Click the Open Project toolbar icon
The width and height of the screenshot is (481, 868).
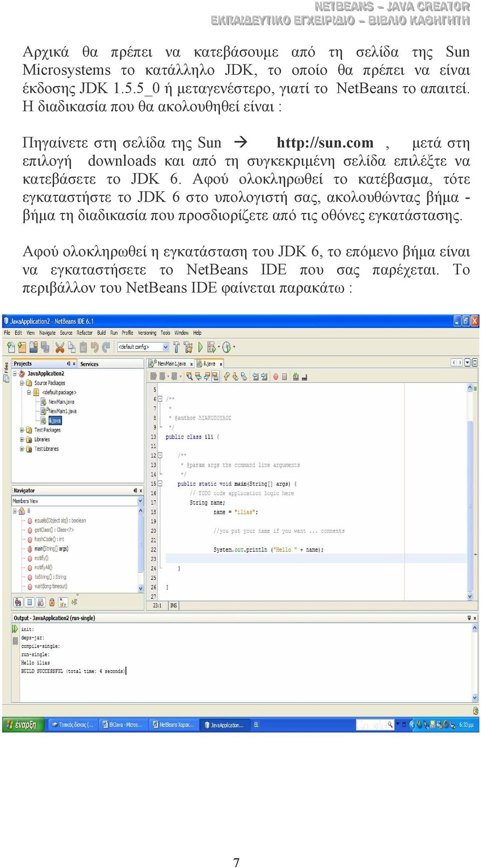[34, 347]
